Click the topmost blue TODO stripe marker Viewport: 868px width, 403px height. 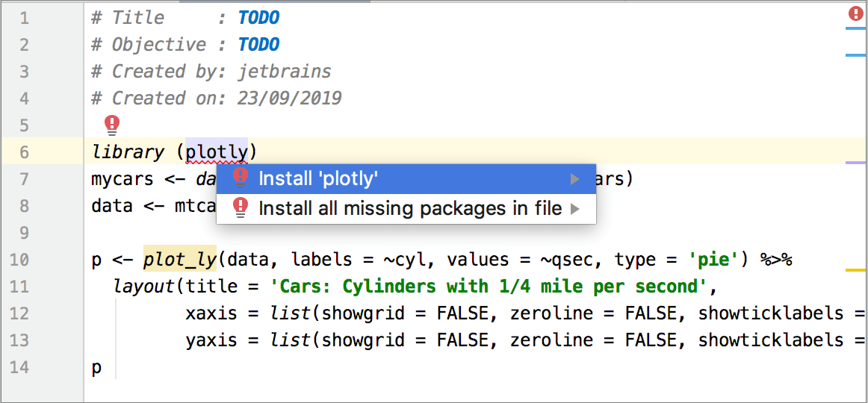click(x=855, y=28)
